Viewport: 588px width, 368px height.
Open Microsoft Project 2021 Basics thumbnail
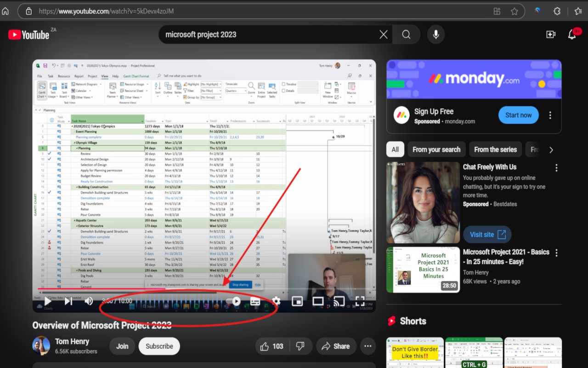(x=423, y=270)
